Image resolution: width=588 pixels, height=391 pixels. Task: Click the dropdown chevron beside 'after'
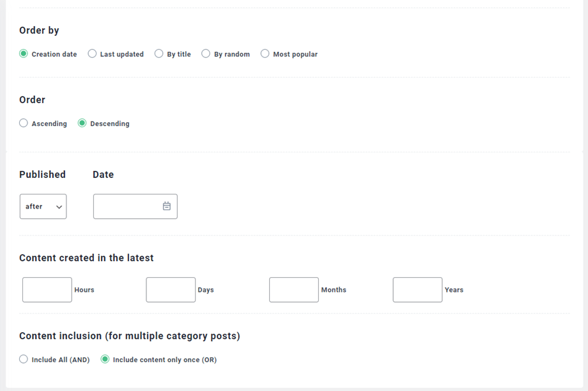point(59,207)
